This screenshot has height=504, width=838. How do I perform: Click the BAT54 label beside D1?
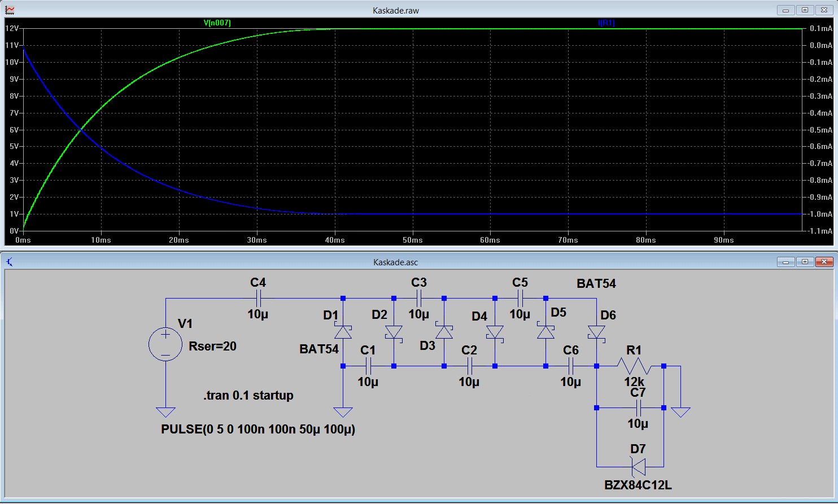point(319,349)
